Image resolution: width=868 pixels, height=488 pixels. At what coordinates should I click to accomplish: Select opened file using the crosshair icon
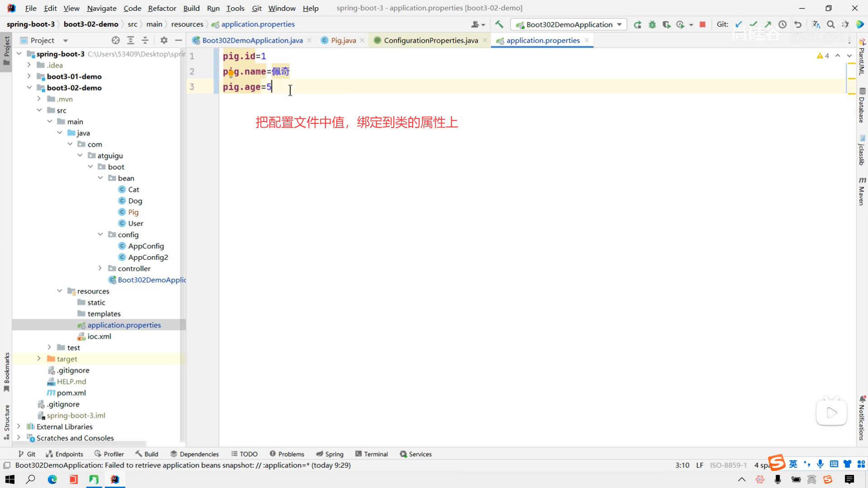click(116, 40)
